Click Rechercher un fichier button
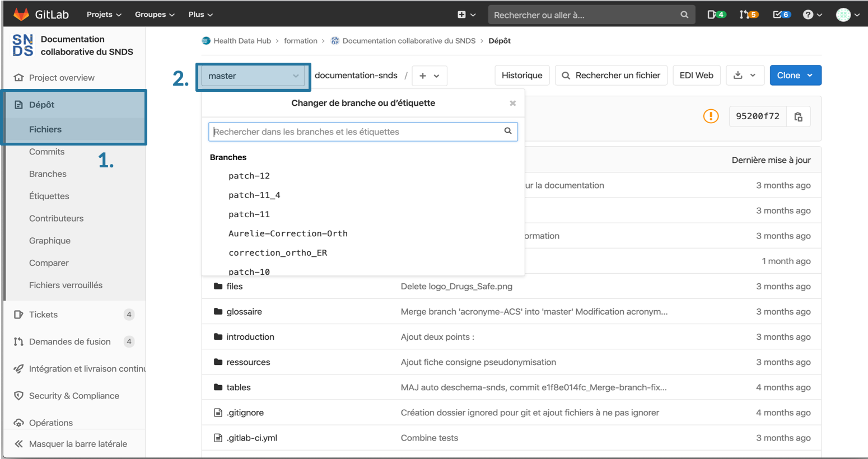 point(611,76)
